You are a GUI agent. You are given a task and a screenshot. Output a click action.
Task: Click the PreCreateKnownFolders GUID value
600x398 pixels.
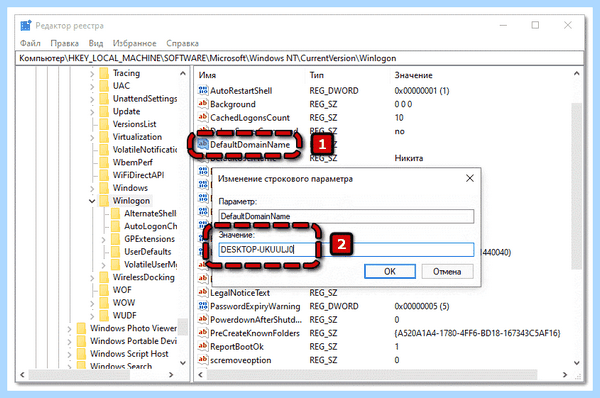pos(477,333)
